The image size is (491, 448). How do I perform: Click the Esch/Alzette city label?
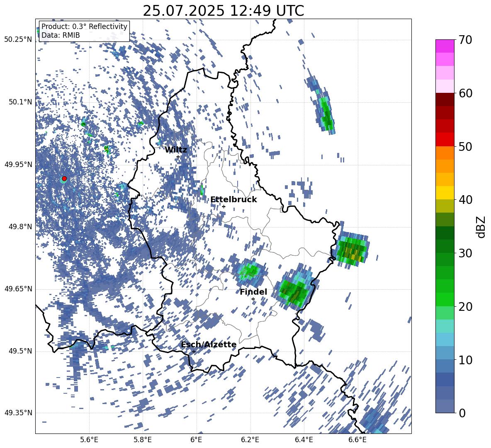tap(209, 344)
